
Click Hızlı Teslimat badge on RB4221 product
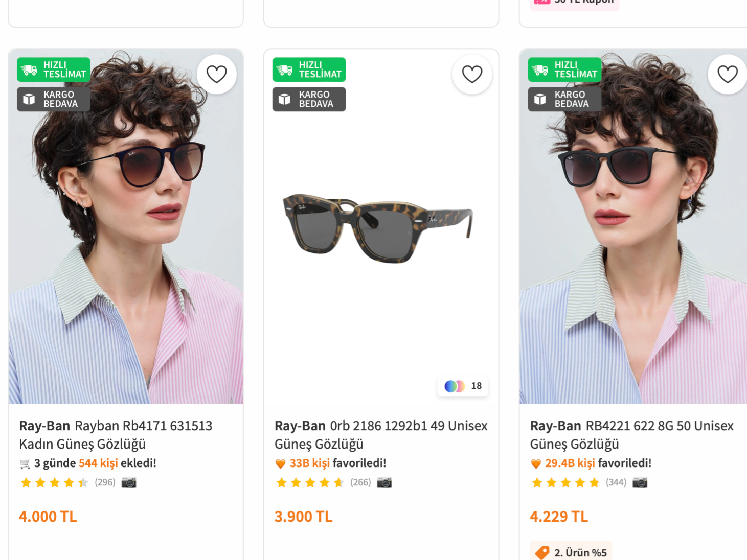tap(564, 69)
